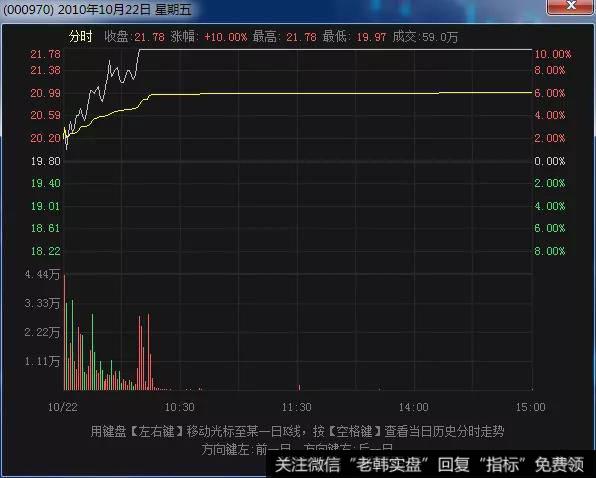
Task: Click the 10:30 time axis label
Action: [x=179, y=407]
